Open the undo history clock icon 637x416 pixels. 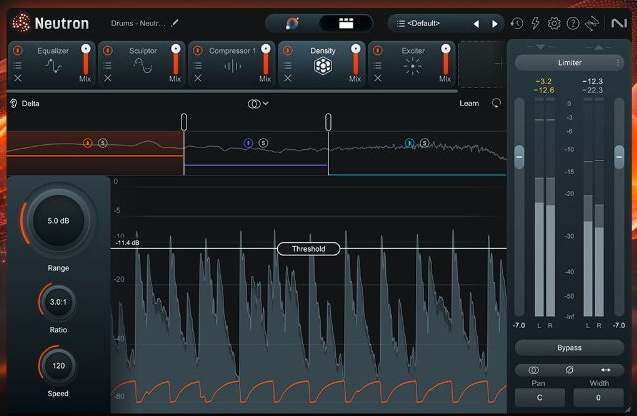click(x=517, y=24)
